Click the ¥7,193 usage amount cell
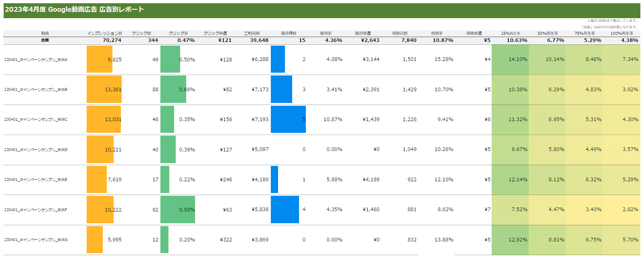644x260 pixels. point(260,120)
